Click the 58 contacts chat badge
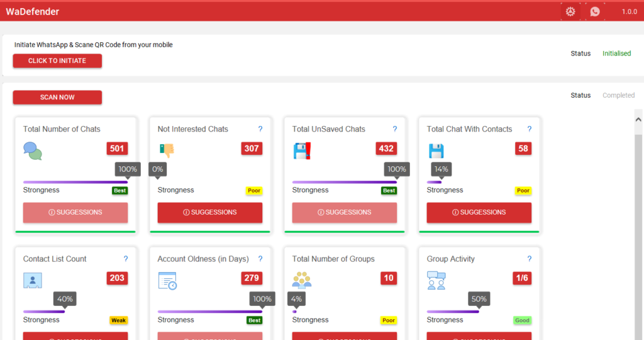Image resolution: width=644 pixels, height=340 pixels. tap(523, 149)
